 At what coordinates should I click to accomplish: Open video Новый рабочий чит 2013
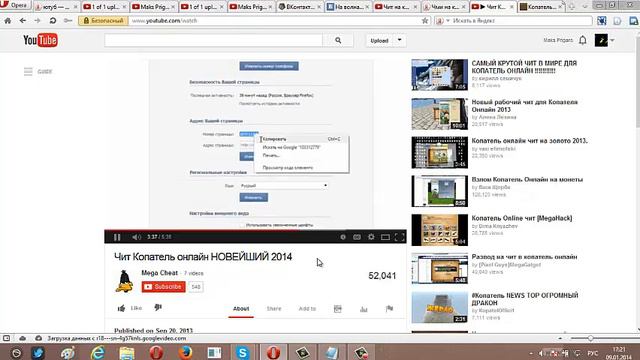tap(524, 106)
